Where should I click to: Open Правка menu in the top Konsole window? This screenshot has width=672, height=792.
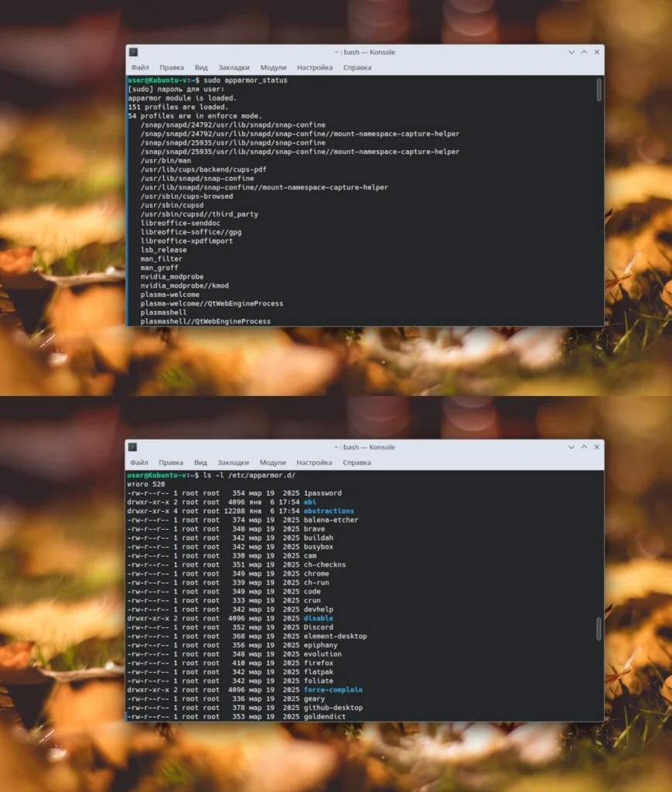point(172,67)
